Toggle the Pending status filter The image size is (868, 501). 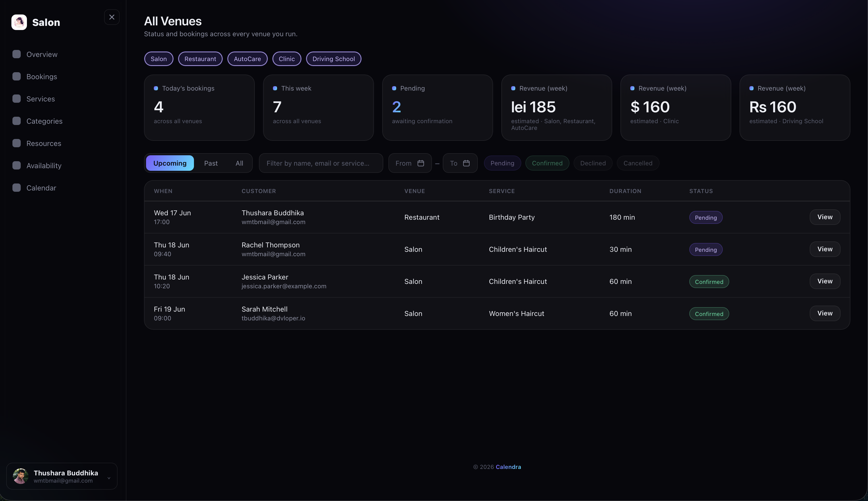point(502,163)
